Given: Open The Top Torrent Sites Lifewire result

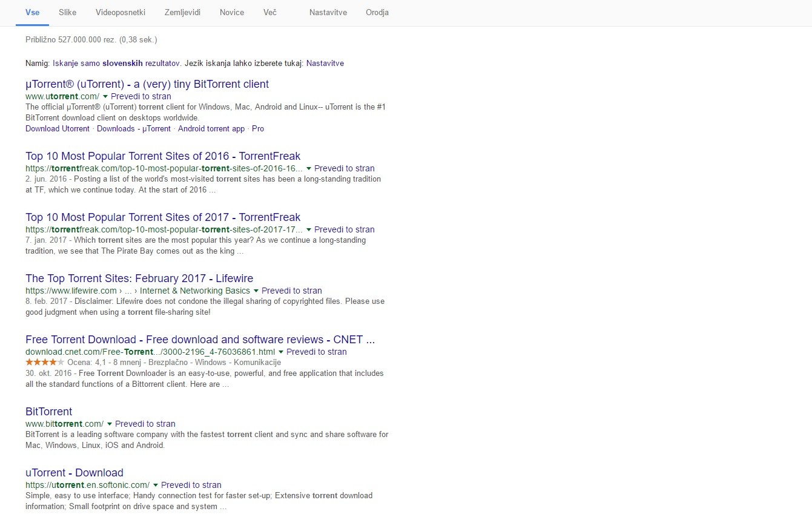Looking at the screenshot, I should click(x=139, y=278).
